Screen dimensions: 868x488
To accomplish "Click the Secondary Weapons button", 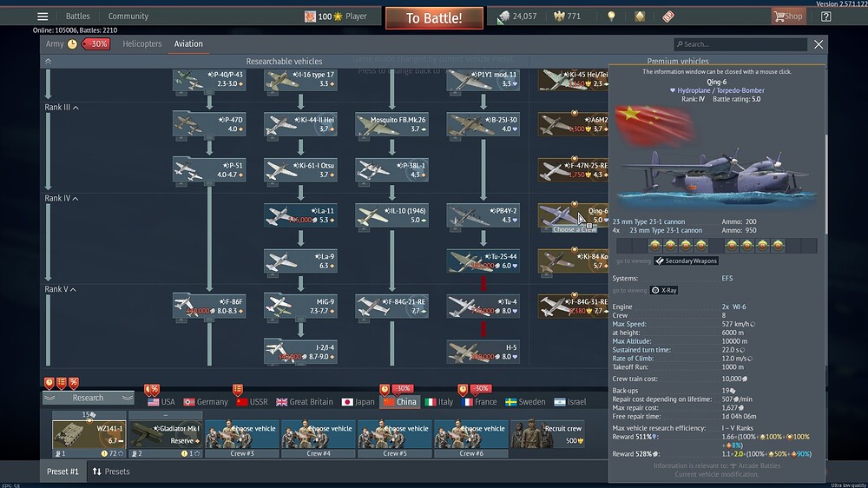I will pyautogui.click(x=687, y=260).
